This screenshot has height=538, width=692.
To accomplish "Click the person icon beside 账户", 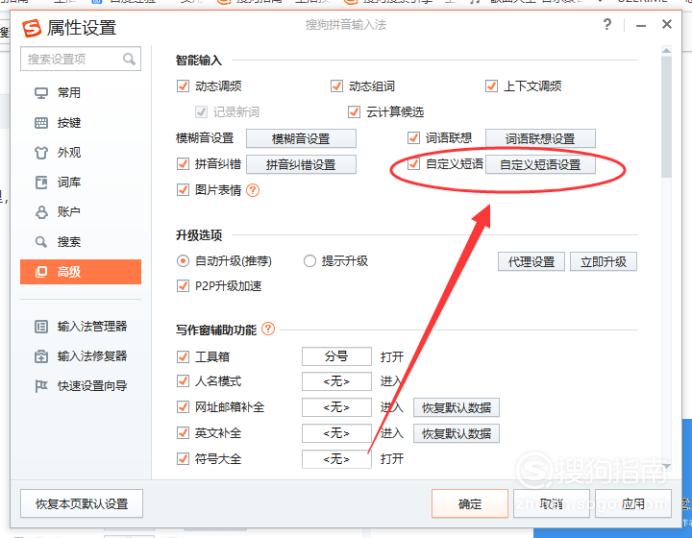I will (x=41, y=212).
